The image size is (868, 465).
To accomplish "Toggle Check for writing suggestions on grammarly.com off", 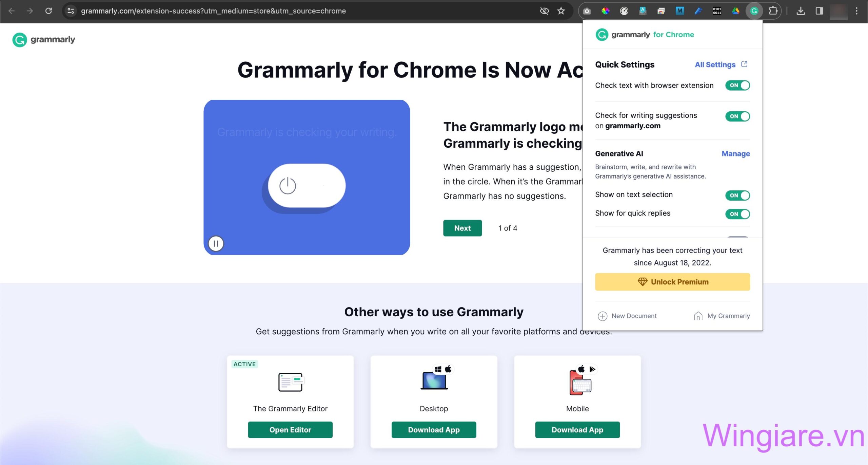I will click(738, 116).
